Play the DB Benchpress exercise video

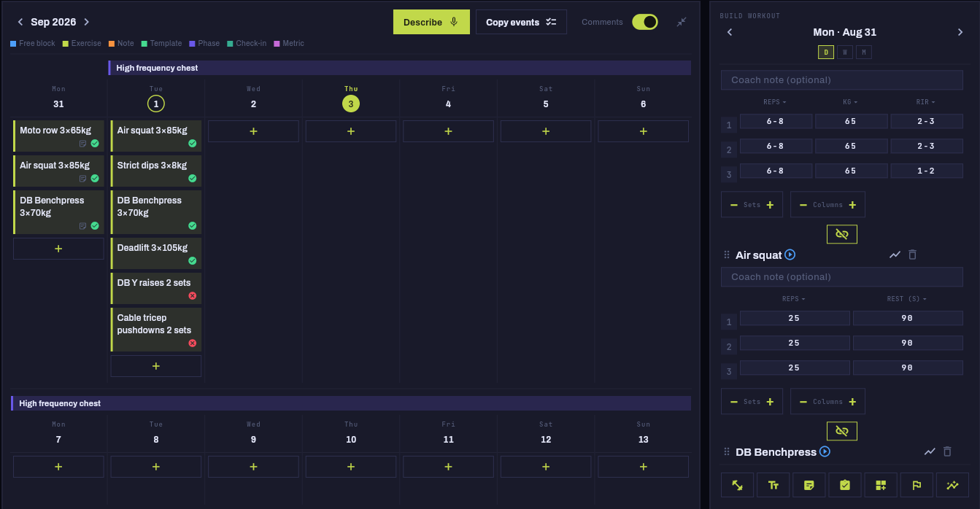click(825, 452)
